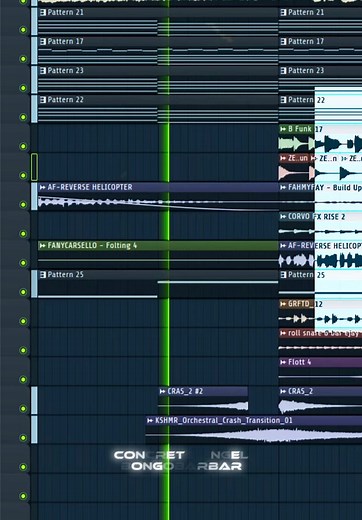Select the Flott 4 clip title
362x520 pixels.
pyautogui.click(x=299, y=362)
